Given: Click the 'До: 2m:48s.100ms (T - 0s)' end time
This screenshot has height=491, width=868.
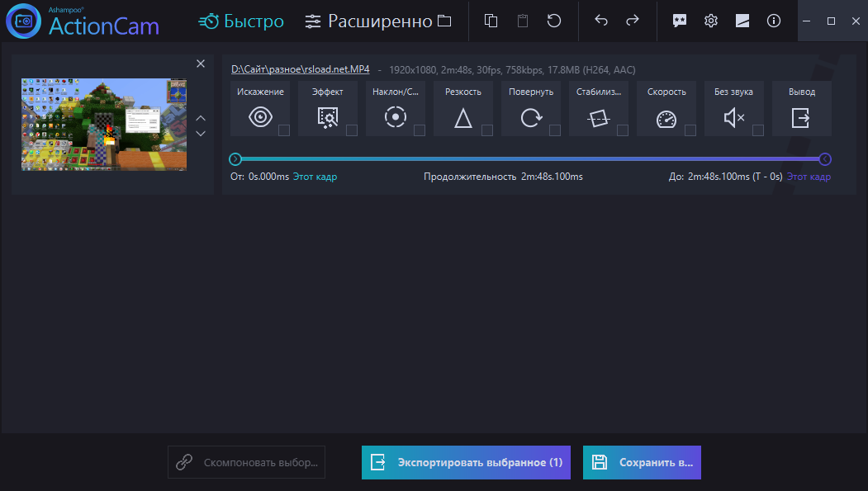Looking at the screenshot, I should pos(726,177).
